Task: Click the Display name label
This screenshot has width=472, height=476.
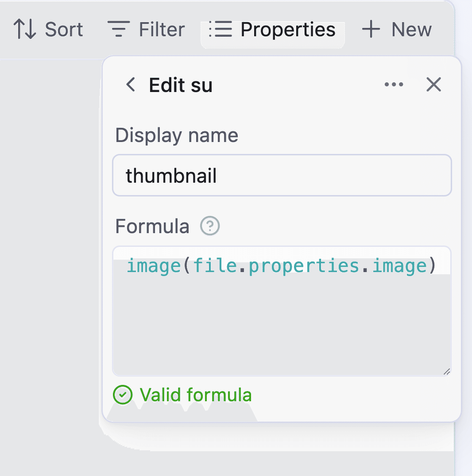Action: pos(177,135)
